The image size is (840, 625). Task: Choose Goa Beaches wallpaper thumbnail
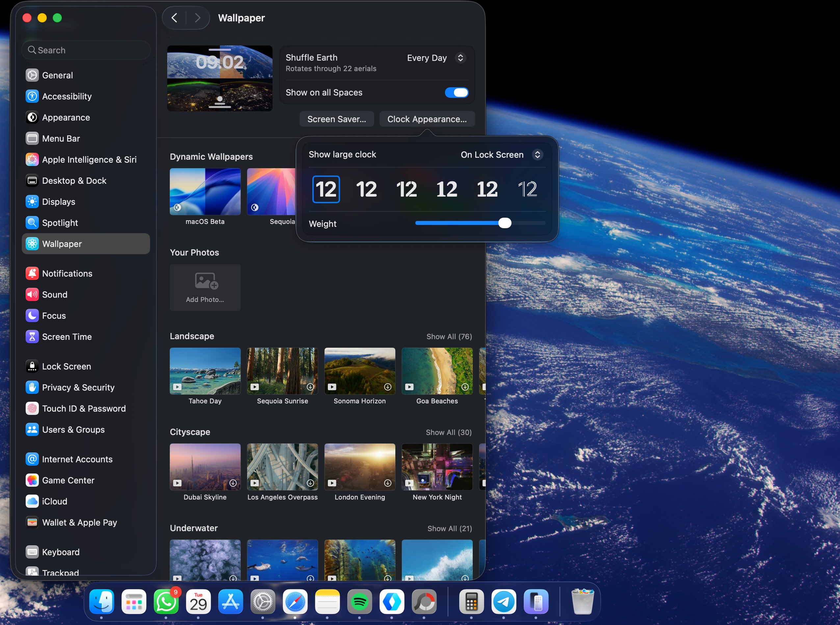tap(437, 371)
